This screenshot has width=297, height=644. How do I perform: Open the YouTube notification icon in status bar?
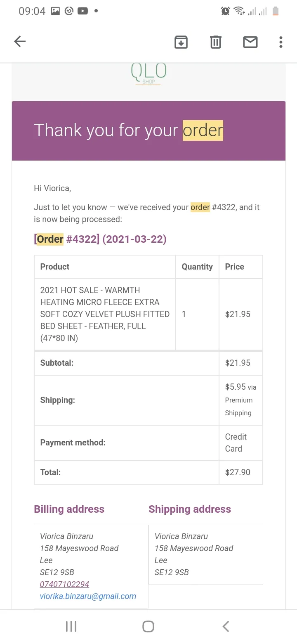(x=82, y=11)
